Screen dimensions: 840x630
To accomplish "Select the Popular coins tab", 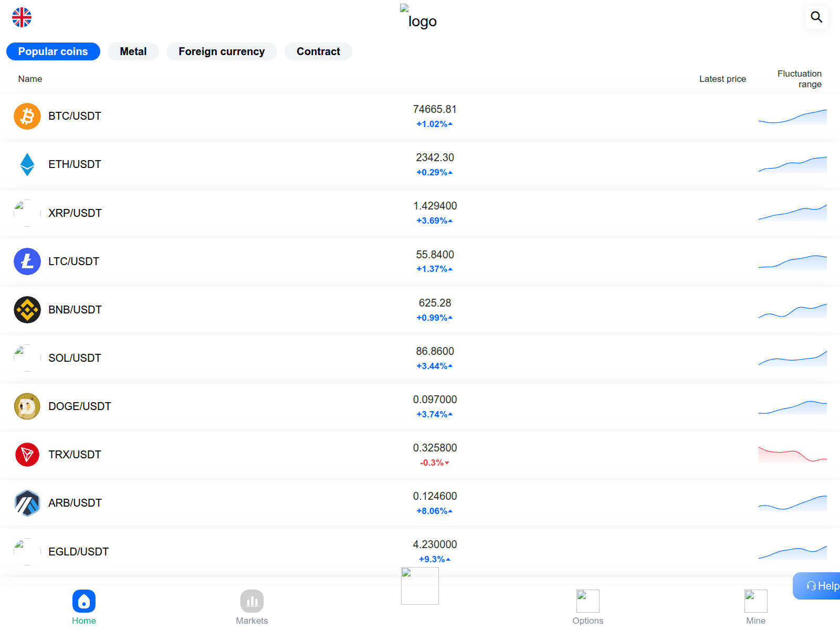I will 53,51.
